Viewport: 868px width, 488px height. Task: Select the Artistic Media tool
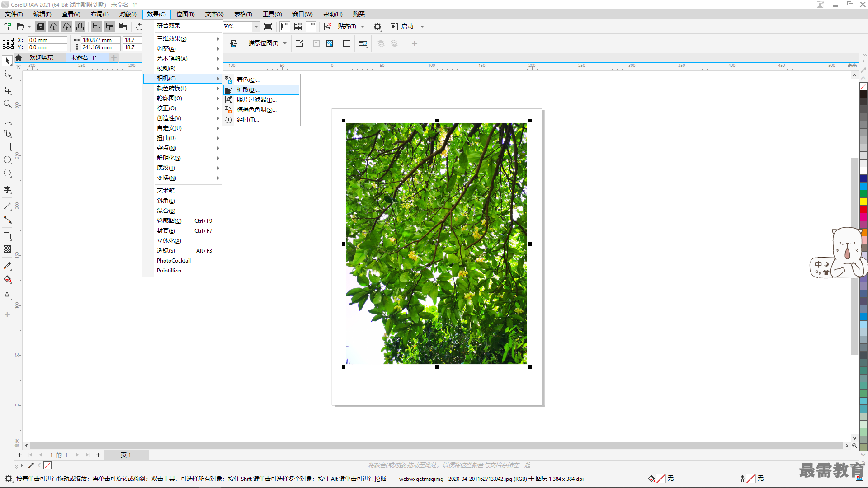[x=7, y=134]
